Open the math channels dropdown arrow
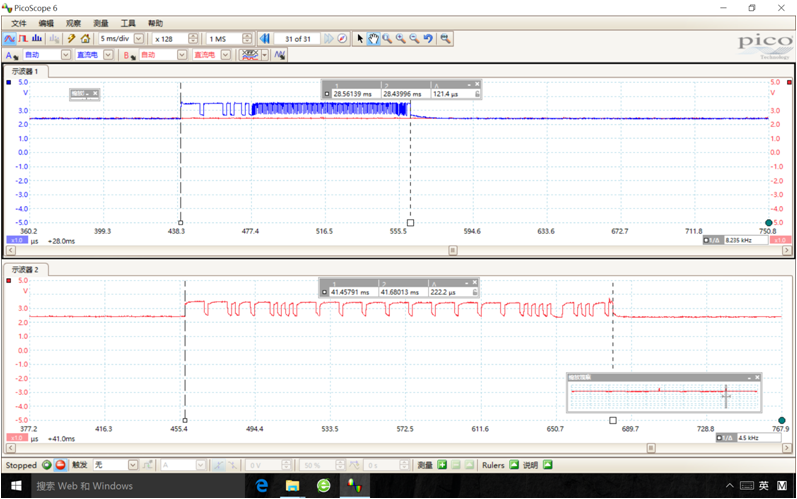 coord(265,55)
